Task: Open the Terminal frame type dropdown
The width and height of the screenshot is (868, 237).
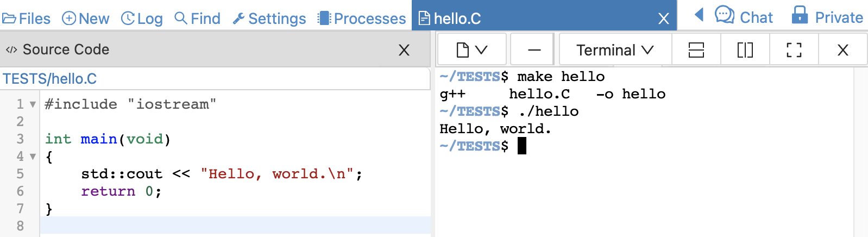Action: pyautogui.click(x=615, y=50)
